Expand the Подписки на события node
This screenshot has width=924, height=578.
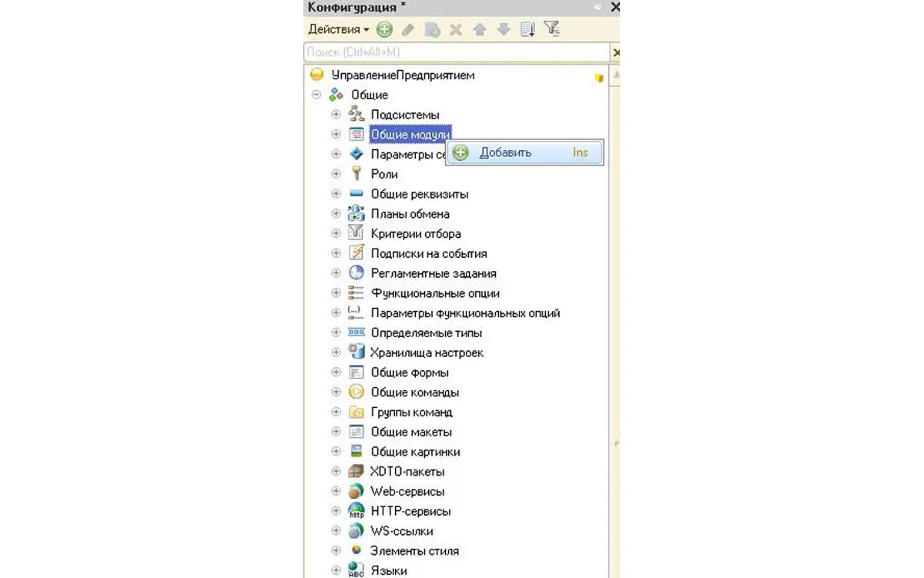336,253
